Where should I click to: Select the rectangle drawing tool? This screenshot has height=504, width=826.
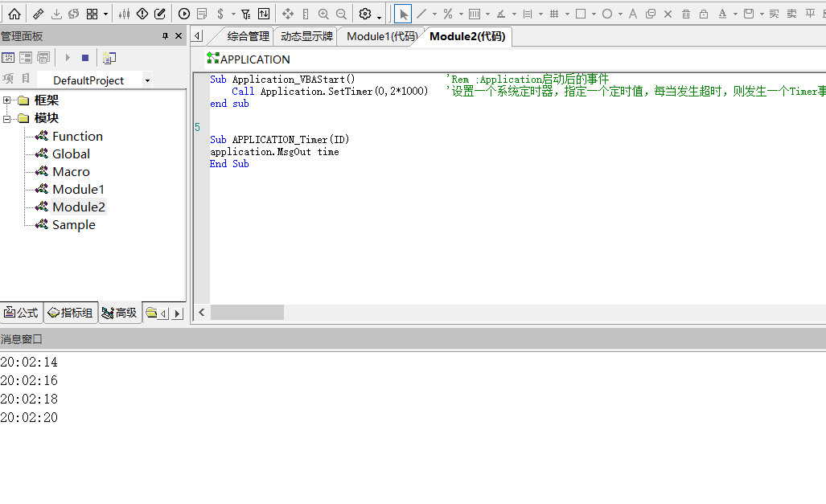point(581,14)
